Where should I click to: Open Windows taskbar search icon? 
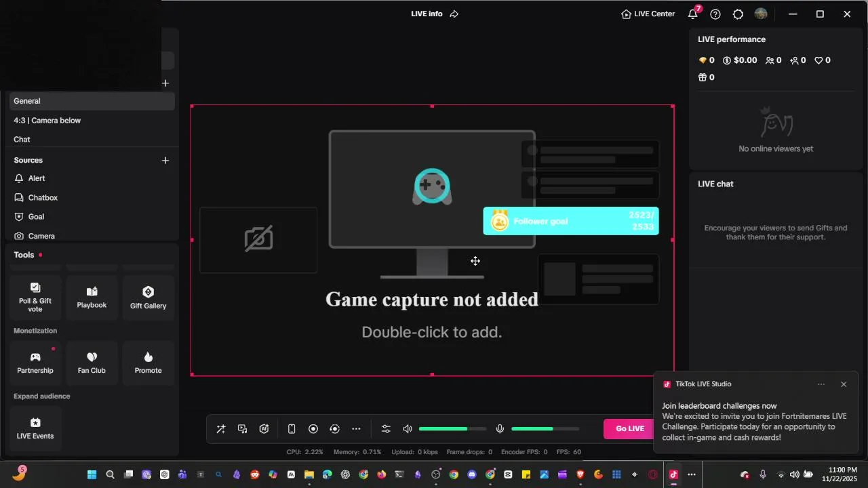click(x=110, y=474)
